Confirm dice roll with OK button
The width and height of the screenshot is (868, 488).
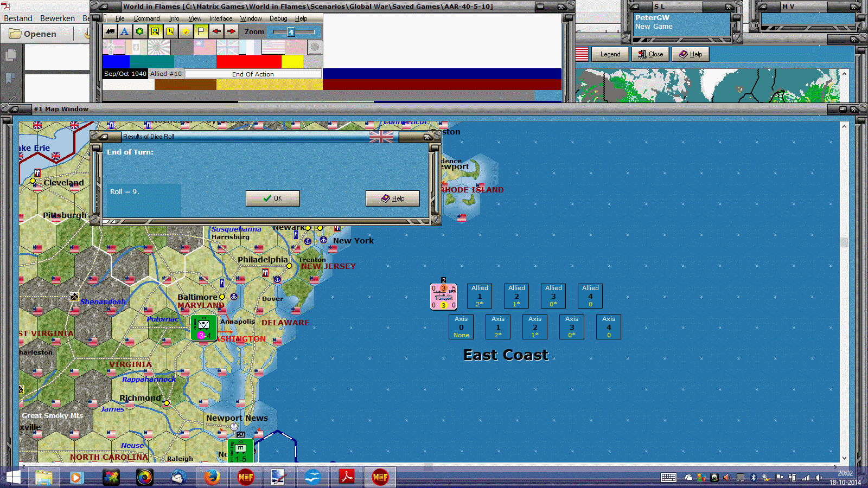273,198
